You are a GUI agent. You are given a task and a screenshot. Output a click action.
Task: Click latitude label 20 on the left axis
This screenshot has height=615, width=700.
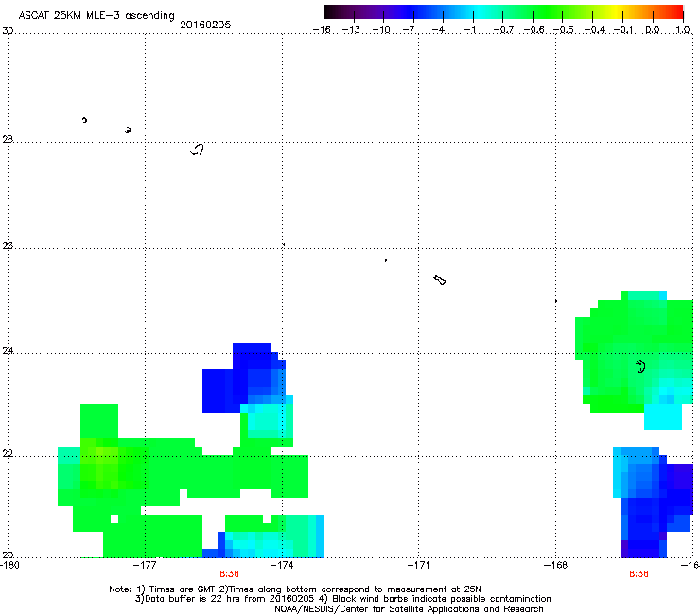8,554
